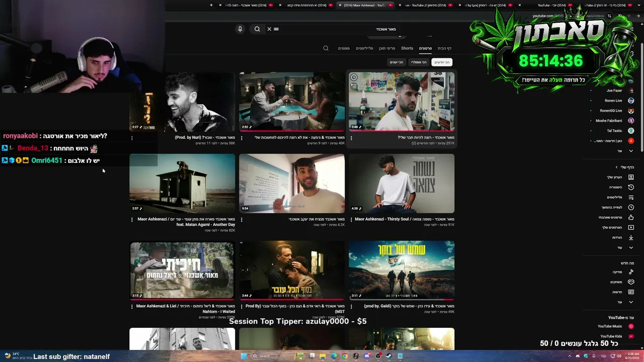Click Watch Later clock on 'רוצה להיות חבר שלי?' thumbnail
The width and height of the screenshot is (644, 362).
[354, 77]
